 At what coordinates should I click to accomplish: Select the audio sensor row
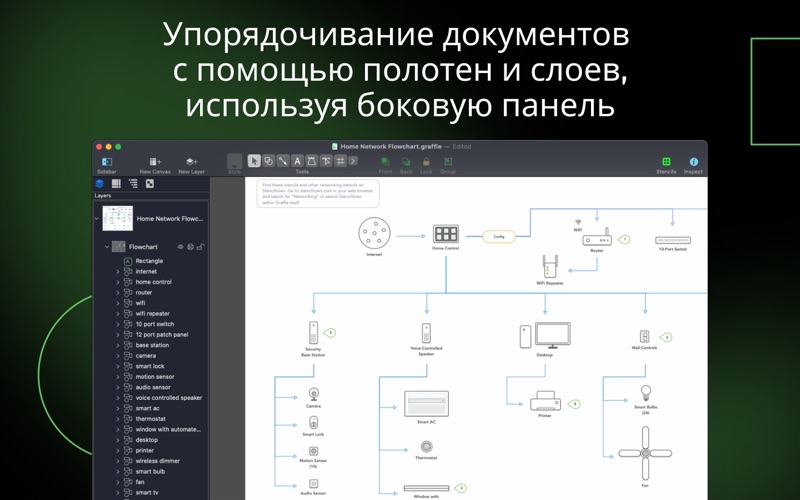click(x=151, y=387)
